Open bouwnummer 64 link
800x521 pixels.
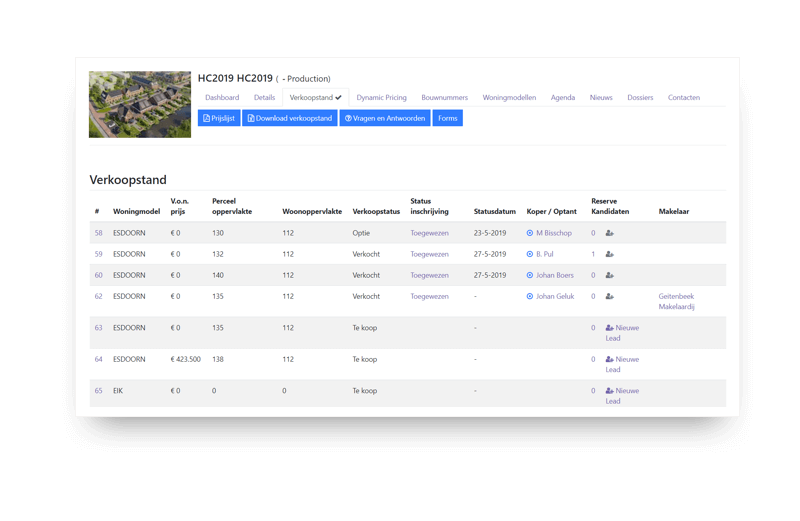coord(98,360)
